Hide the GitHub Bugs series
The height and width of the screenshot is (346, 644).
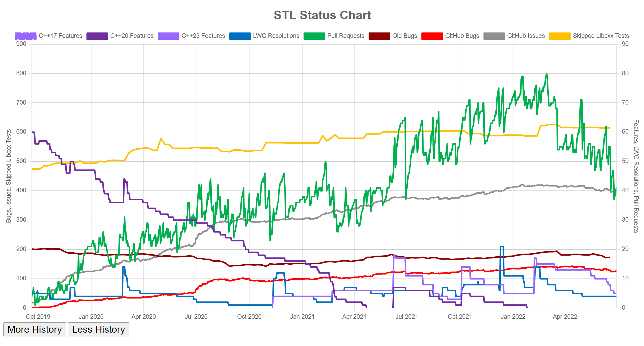click(462, 36)
